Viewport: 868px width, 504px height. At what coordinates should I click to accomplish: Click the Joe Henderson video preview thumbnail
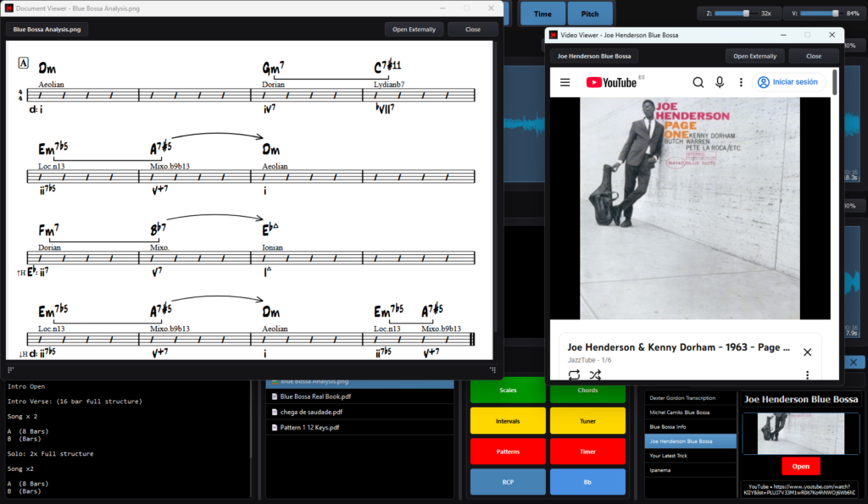tap(800, 434)
